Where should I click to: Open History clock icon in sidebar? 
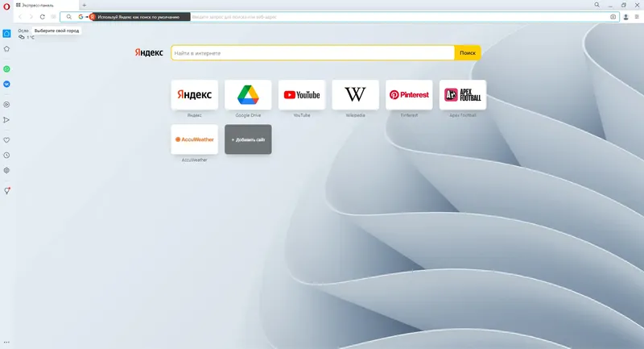6,156
